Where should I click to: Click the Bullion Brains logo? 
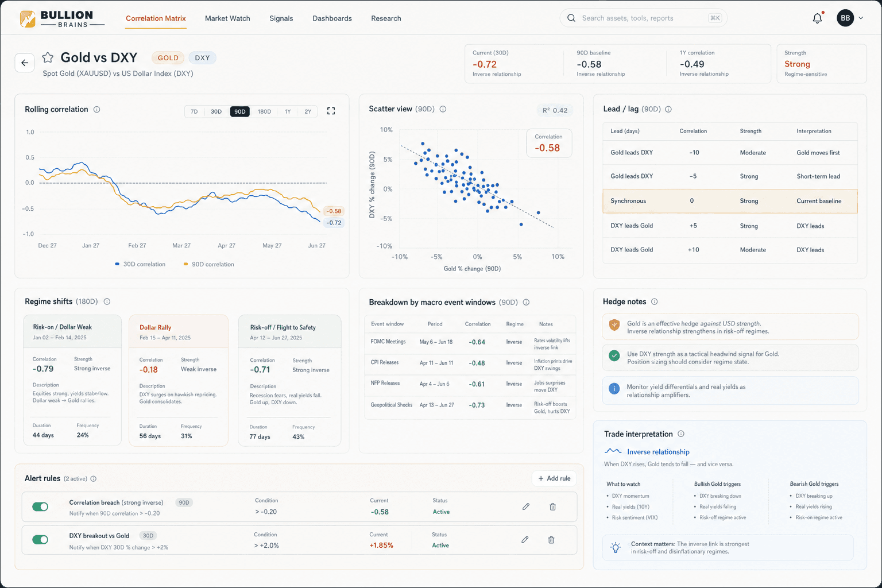pos(61,18)
